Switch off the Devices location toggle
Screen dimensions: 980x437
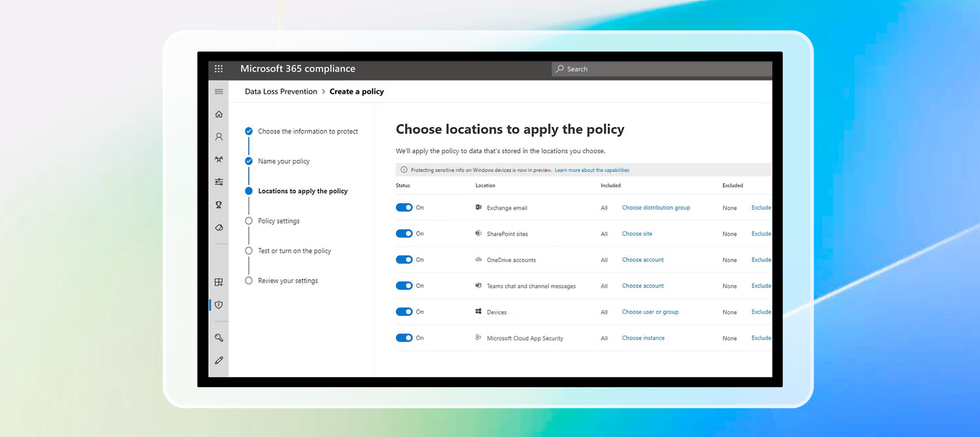(x=404, y=312)
